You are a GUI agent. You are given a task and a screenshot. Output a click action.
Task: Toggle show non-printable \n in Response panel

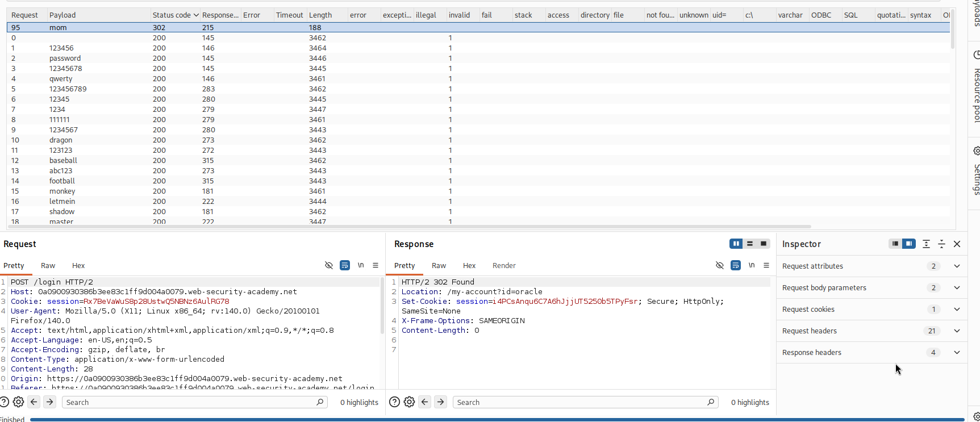[752, 265]
